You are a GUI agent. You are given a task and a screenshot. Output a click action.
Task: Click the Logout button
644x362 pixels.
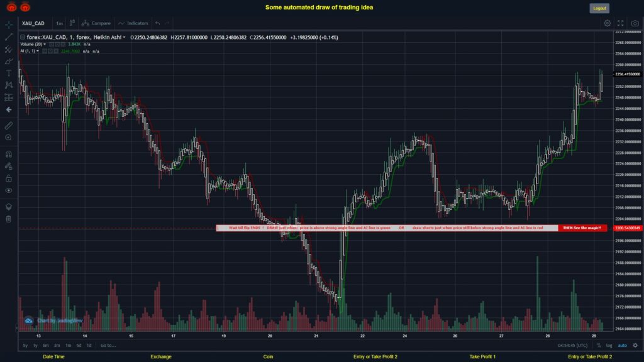(x=599, y=8)
